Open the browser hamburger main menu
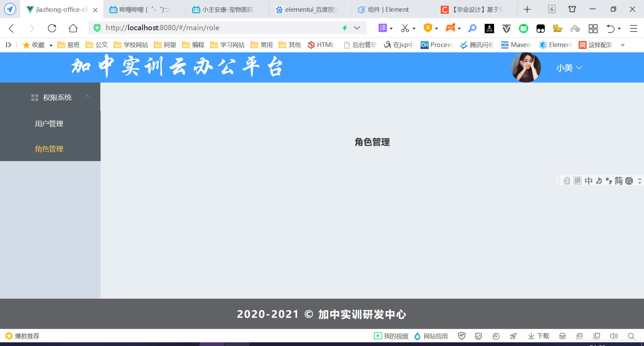 [x=633, y=29]
